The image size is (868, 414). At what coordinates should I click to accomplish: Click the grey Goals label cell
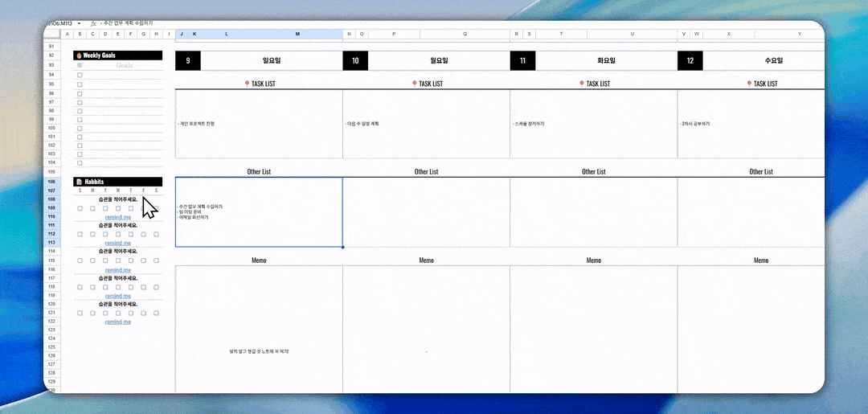pos(124,65)
